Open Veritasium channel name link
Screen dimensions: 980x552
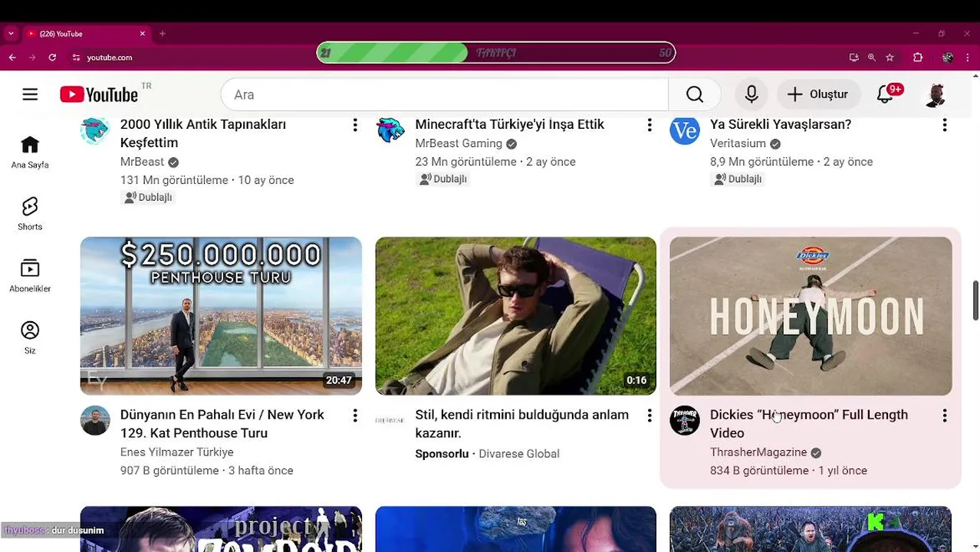(738, 143)
